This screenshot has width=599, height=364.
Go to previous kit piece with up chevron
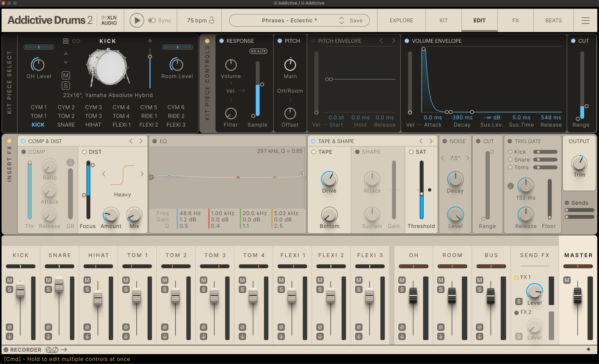(66, 54)
